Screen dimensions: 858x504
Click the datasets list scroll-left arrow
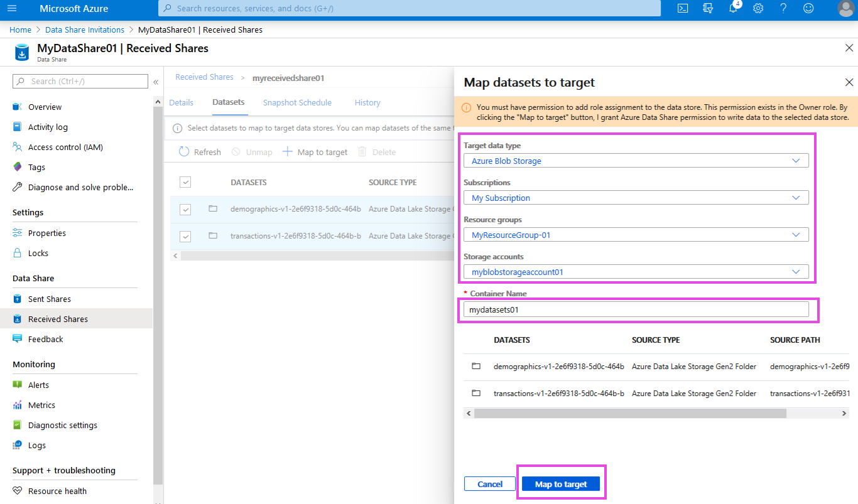tap(175, 256)
